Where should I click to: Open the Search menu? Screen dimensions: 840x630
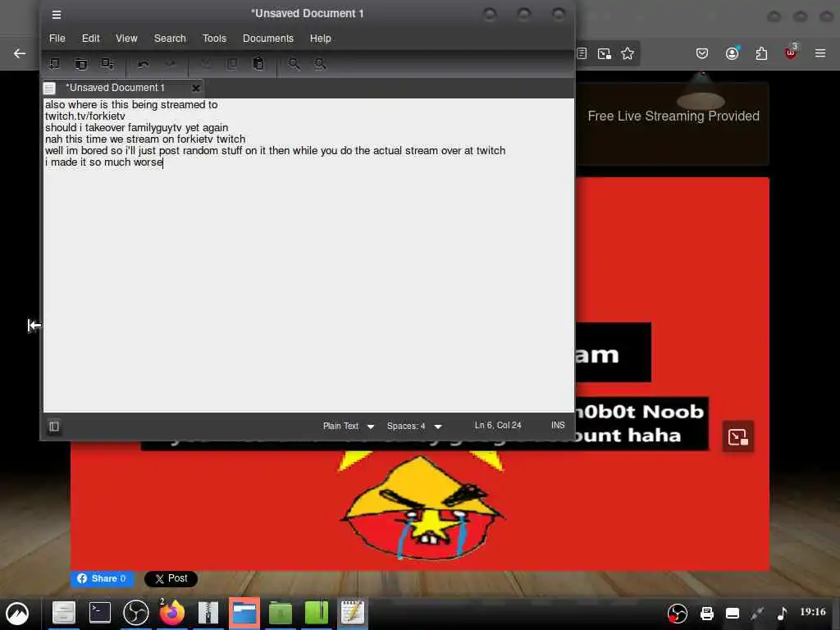click(x=170, y=39)
